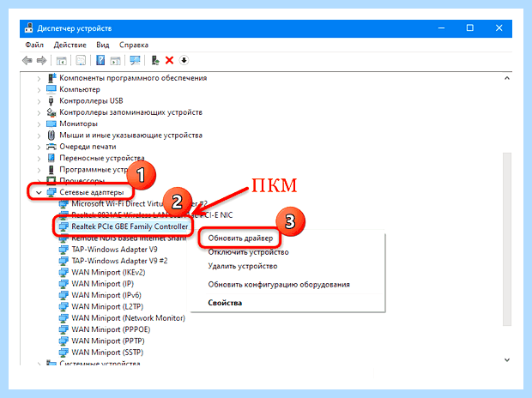This screenshot has height=398, width=532.
Task: Select WAN Miniport (Network Monitor) row
Action: pyautogui.click(x=122, y=318)
